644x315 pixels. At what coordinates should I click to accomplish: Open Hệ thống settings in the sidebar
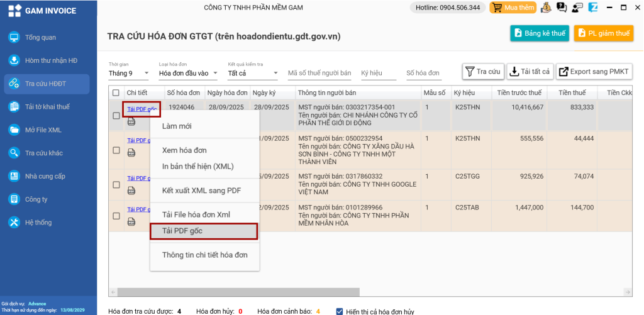(x=38, y=223)
